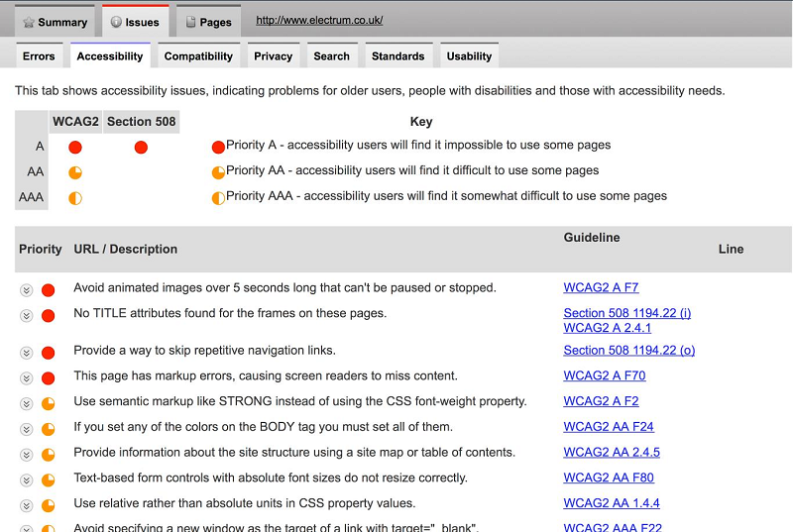Click the red Priority A key icon
This screenshot has width=793, height=532.
pos(218,147)
